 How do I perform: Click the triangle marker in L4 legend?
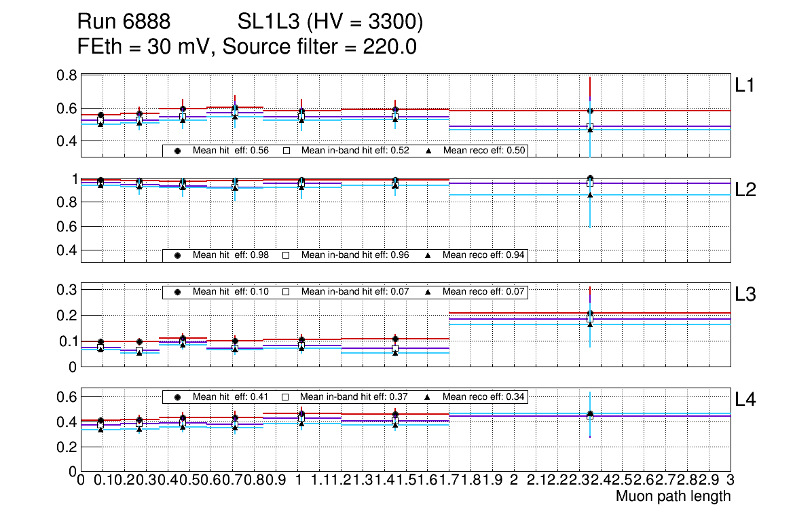tap(428, 396)
